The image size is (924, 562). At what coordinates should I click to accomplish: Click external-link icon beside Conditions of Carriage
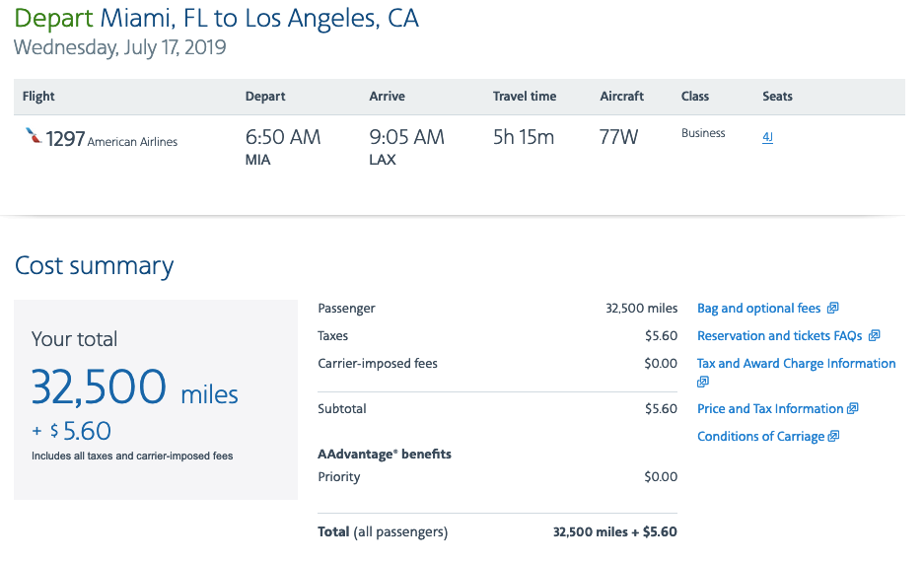[834, 437]
